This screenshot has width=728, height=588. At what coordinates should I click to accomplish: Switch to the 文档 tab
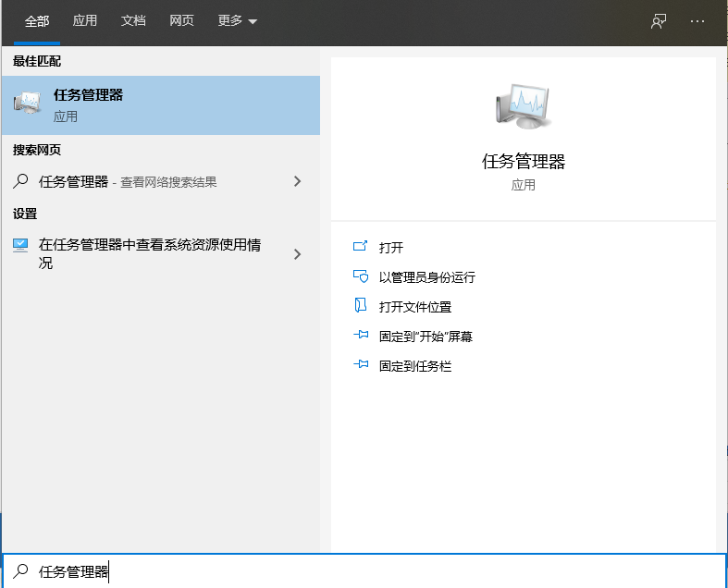[x=134, y=21]
